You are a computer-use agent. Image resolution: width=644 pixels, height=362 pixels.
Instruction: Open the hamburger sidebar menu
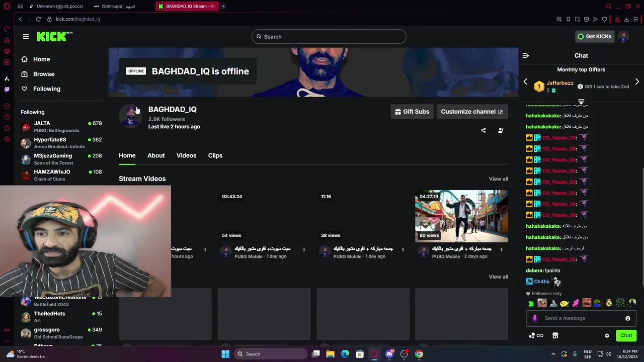point(26,36)
